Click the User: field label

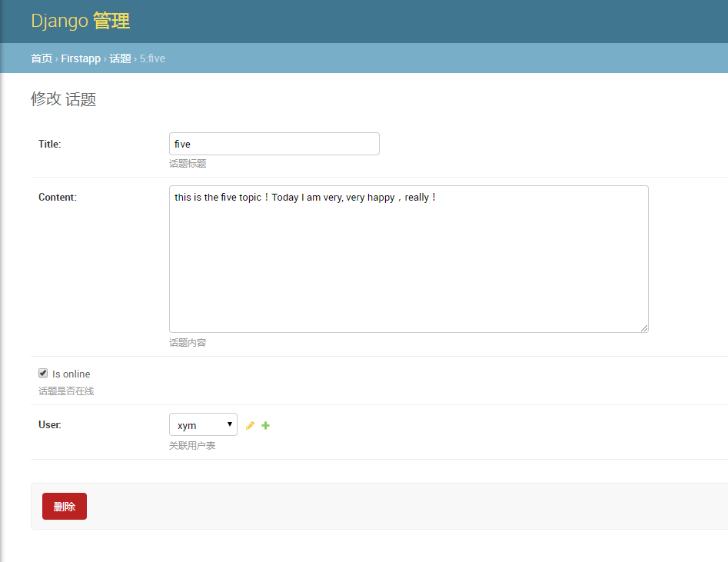pyautogui.click(x=50, y=425)
